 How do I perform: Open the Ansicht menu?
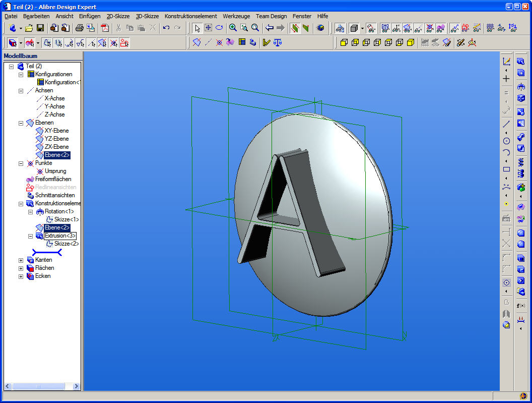coord(64,16)
